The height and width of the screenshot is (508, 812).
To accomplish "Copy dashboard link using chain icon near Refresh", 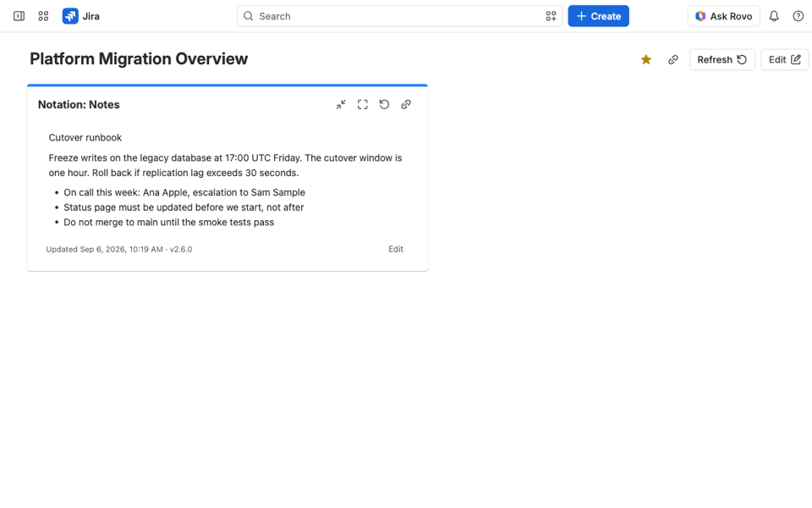I will tap(672, 59).
